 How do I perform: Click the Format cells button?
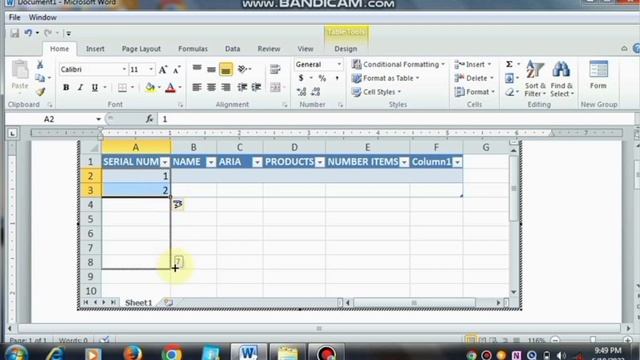[474, 92]
